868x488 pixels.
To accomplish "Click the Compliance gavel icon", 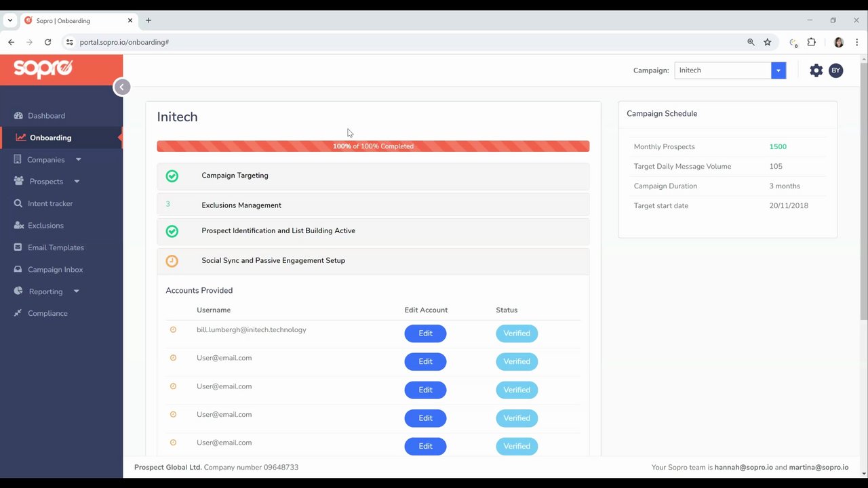I will [x=18, y=313].
